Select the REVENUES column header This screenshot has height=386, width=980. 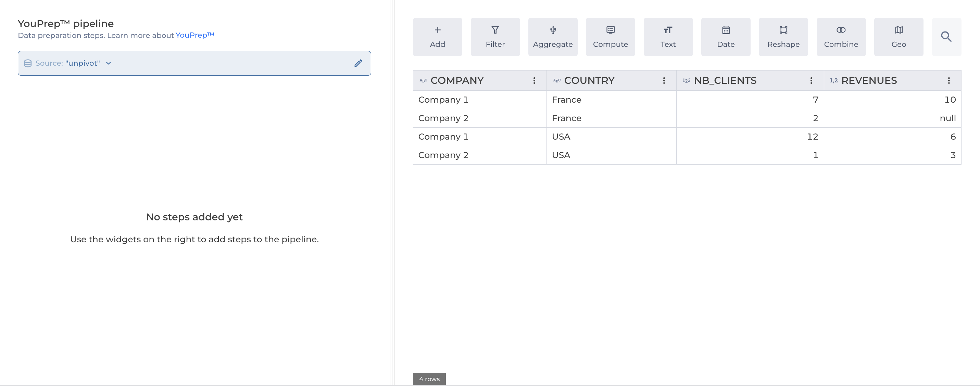click(x=869, y=81)
